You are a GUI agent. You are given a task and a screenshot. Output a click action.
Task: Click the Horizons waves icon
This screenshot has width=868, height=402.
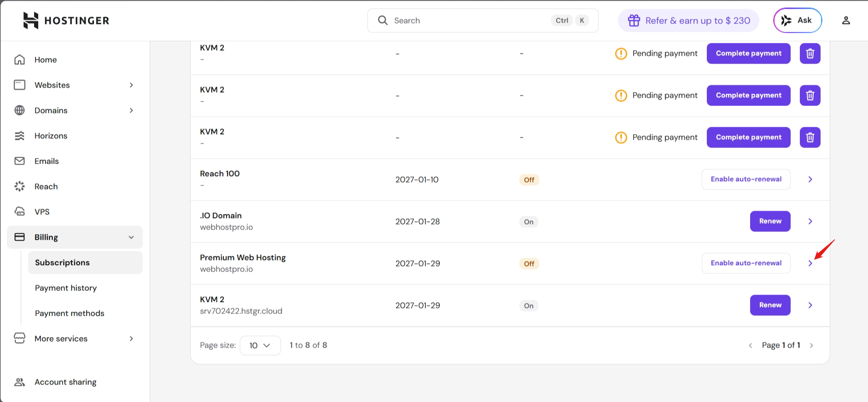pos(19,136)
